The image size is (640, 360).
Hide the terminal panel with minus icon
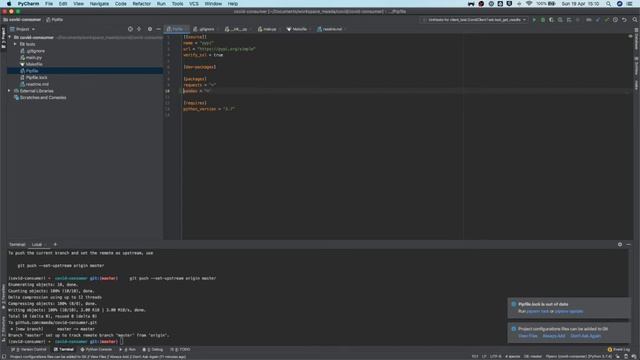(629, 244)
